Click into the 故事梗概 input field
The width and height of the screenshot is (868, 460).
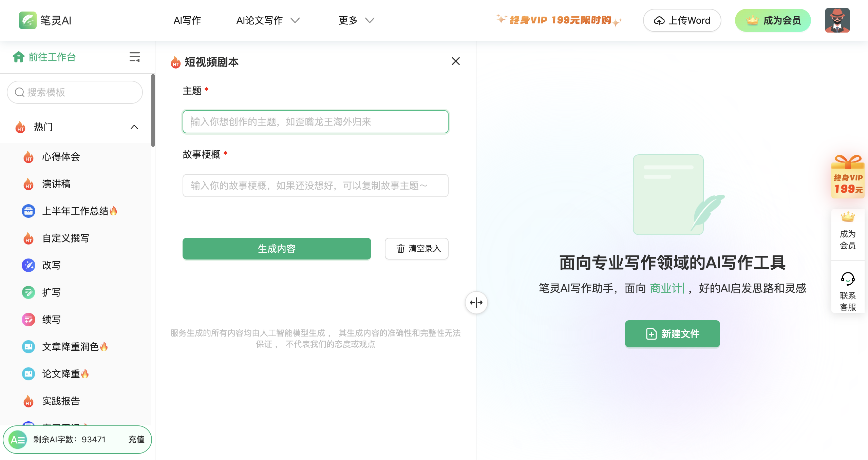(315, 186)
